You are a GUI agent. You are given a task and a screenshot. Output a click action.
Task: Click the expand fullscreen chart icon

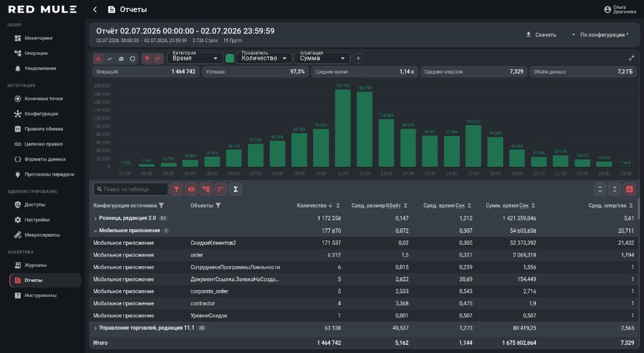(631, 59)
